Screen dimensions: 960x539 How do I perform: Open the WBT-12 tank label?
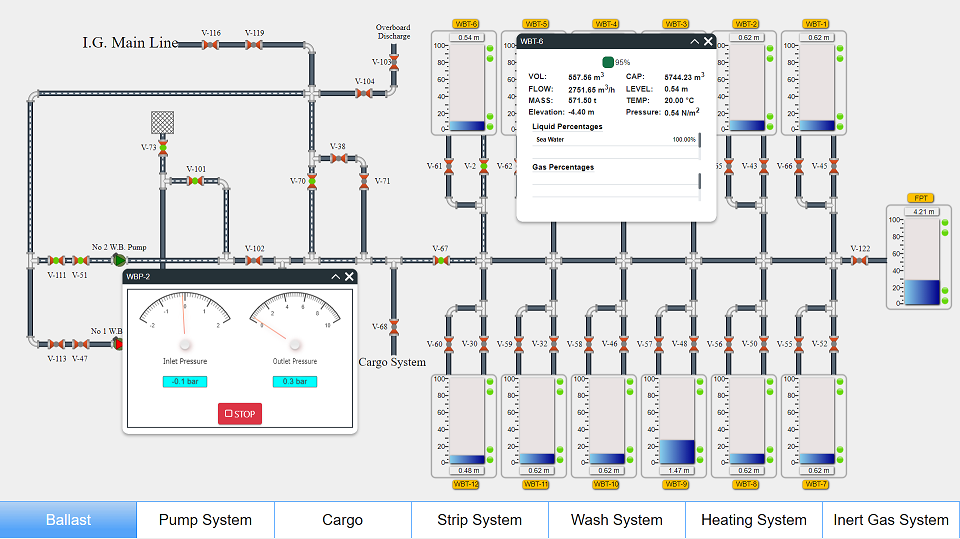(466, 484)
